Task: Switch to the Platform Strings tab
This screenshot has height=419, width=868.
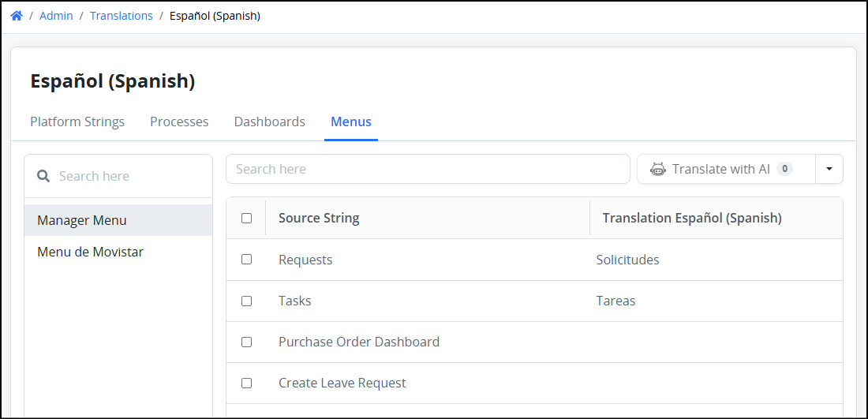Action: click(77, 122)
